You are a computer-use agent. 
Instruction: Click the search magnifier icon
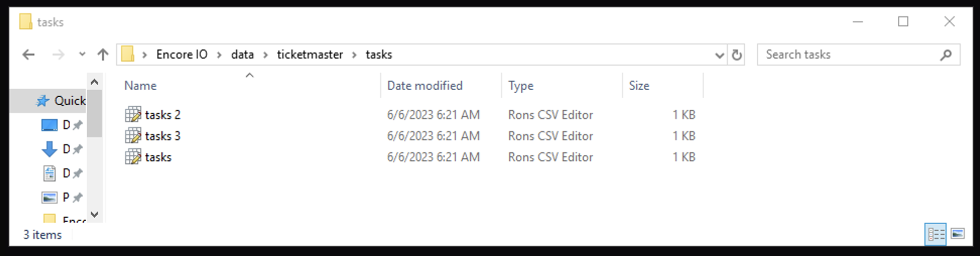point(946,54)
